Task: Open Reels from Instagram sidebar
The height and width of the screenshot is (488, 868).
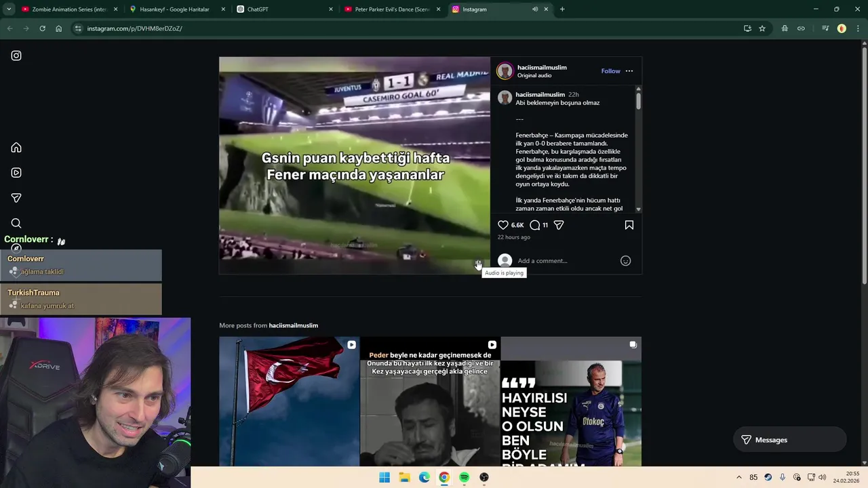Action: [16, 173]
